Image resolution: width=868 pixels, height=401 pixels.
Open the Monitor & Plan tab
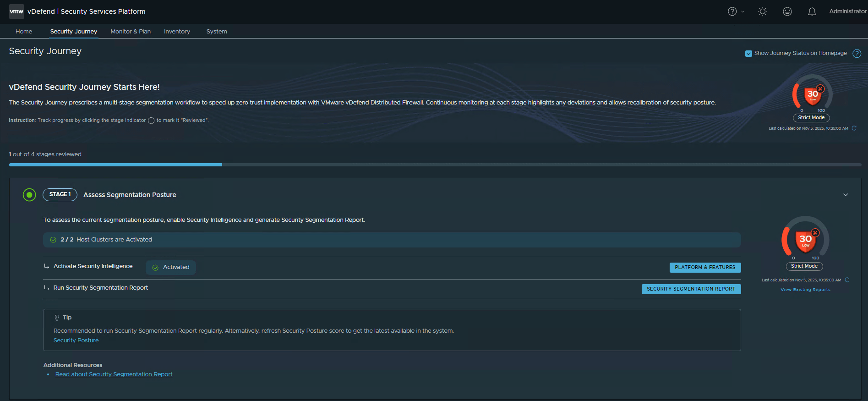[131, 31]
